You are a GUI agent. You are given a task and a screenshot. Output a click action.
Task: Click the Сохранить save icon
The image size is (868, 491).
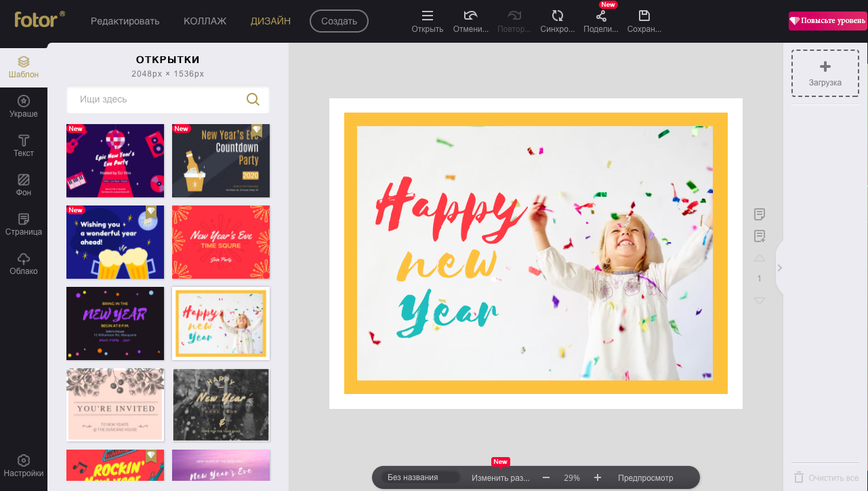(x=644, y=21)
